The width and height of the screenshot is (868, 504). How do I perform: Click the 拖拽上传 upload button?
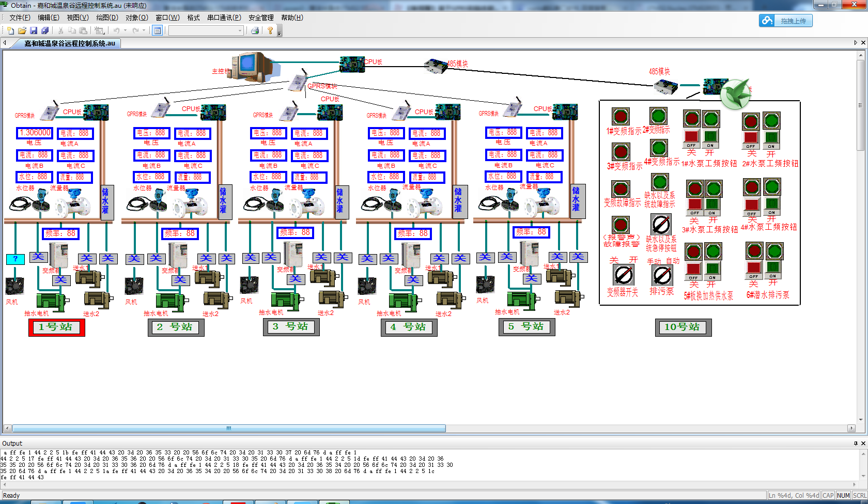786,21
